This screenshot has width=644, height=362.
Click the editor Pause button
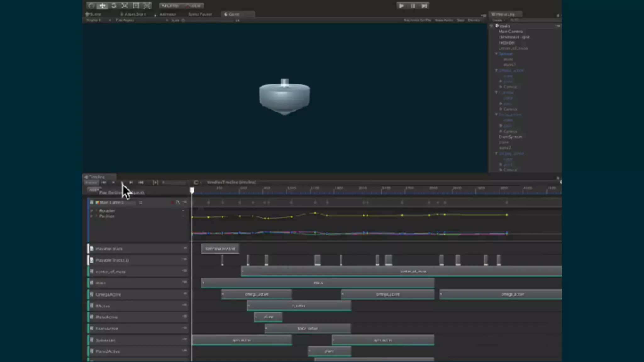click(x=413, y=6)
